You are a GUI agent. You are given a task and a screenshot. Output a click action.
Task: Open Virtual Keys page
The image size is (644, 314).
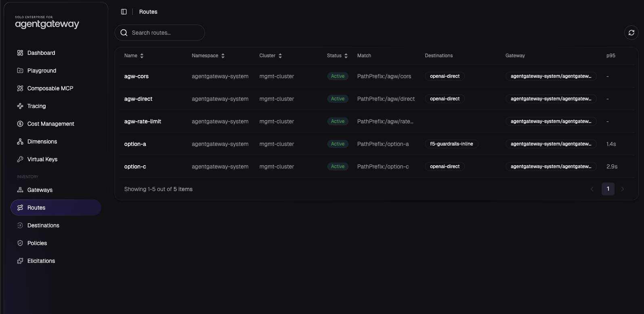56,159
